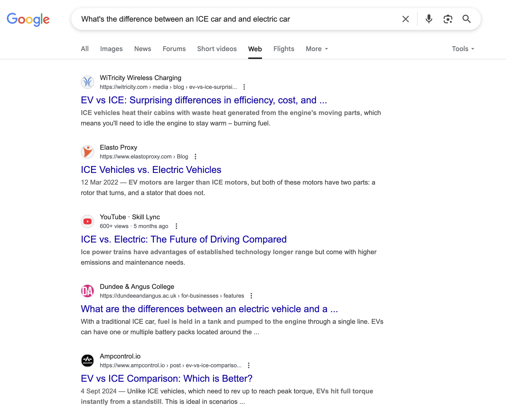
Task: Click the Elasto Proxy favicon
Action: (x=88, y=152)
